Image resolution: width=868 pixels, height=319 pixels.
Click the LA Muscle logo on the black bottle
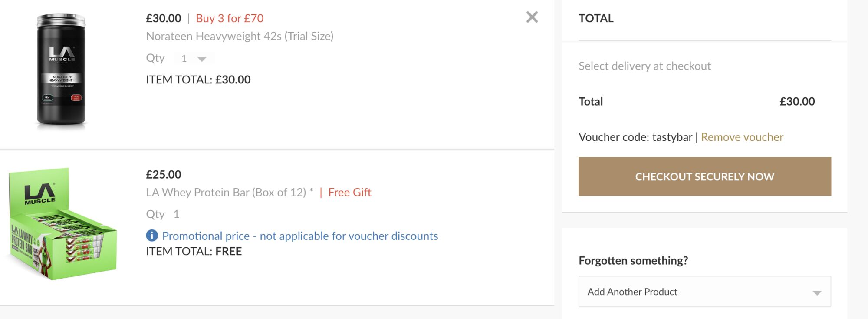(x=62, y=54)
